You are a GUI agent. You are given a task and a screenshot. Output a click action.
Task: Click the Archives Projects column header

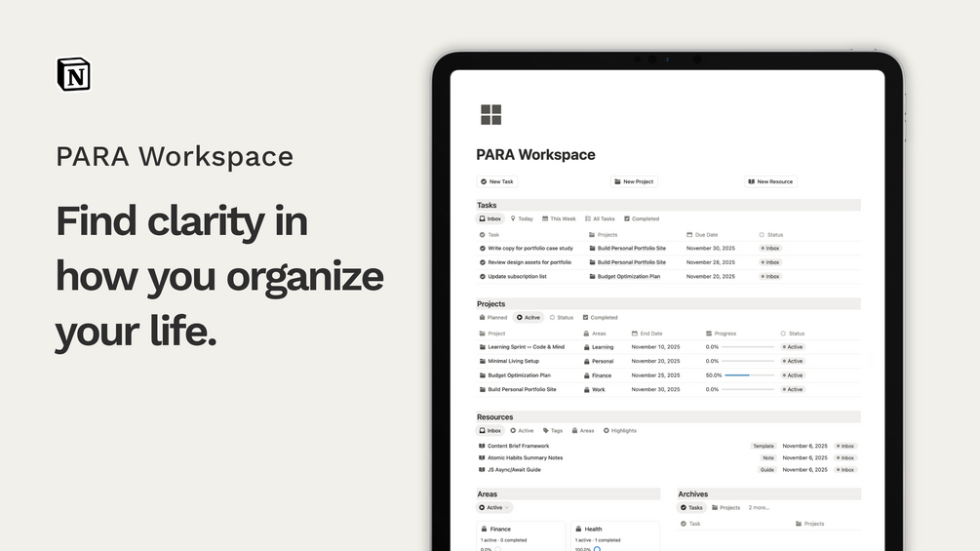click(x=809, y=524)
